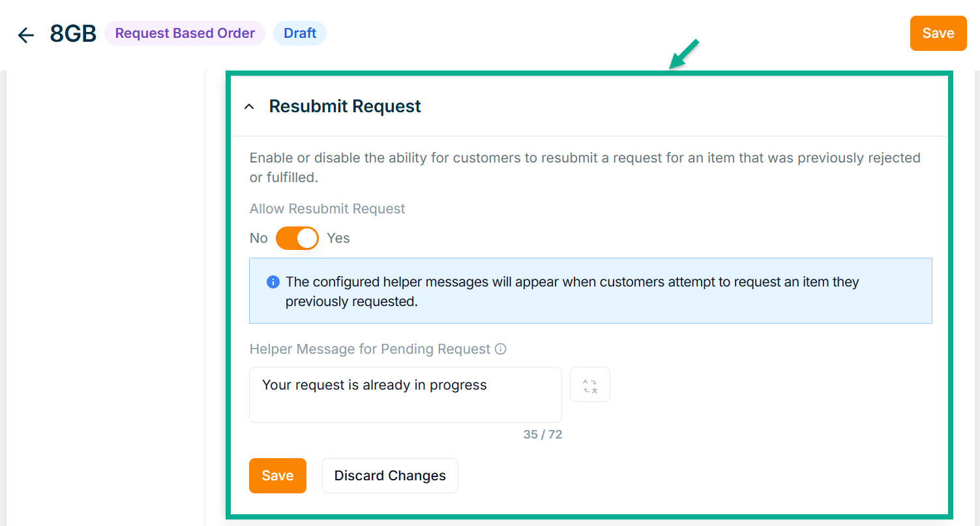
Task: Go back using the left arrow icon
Action: tap(26, 35)
